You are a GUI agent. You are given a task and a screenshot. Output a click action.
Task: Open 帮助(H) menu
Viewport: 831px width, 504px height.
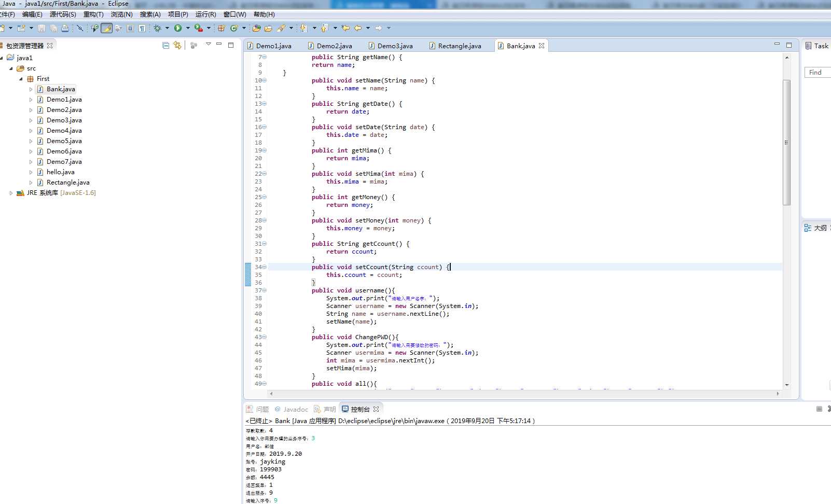tap(264, 15)
